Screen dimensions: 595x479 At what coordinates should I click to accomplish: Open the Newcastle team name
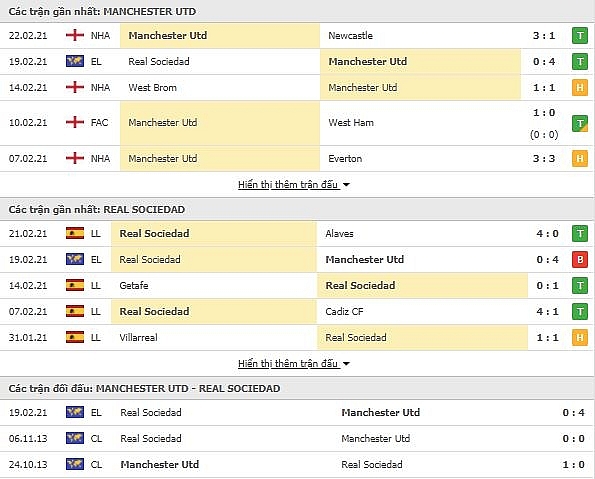coord(350,36)
